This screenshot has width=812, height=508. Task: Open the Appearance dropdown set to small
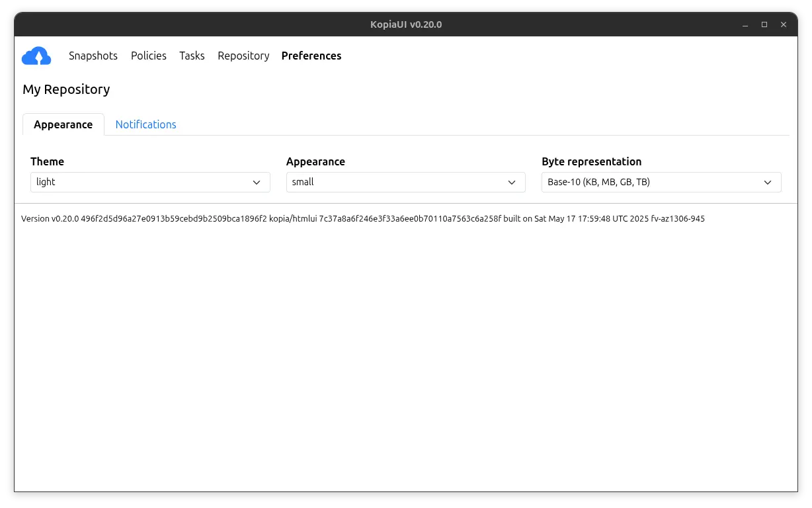[406, 182]
